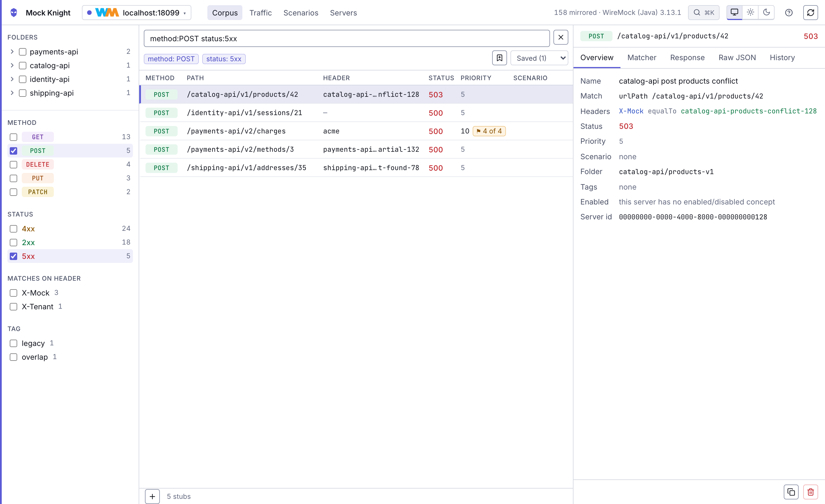Open the help question mark icon
Screen dimensions: 825x504
click(789, 13)
